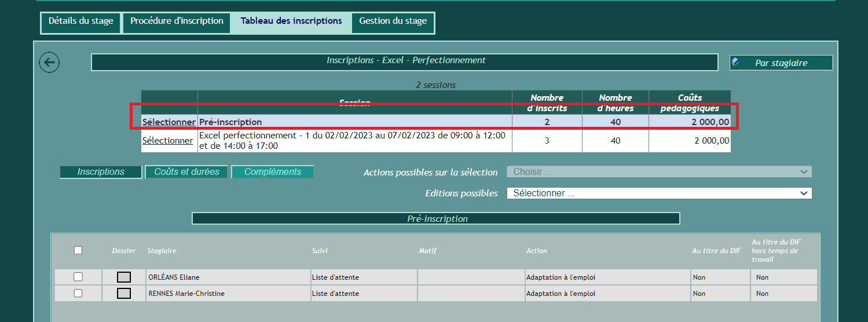Open dossier icon for RENNES Marie-Christine
Screen dimensions: 868x322
point(124,294)
